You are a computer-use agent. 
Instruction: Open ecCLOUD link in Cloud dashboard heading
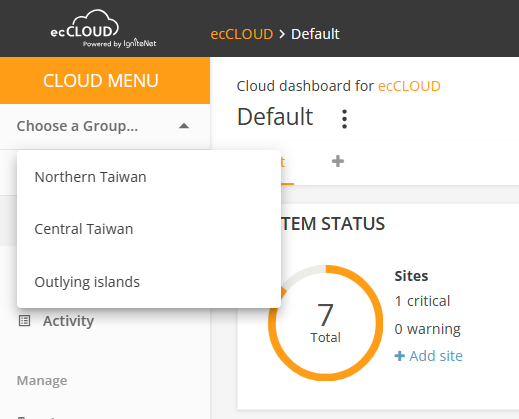[x=409, y=86]
